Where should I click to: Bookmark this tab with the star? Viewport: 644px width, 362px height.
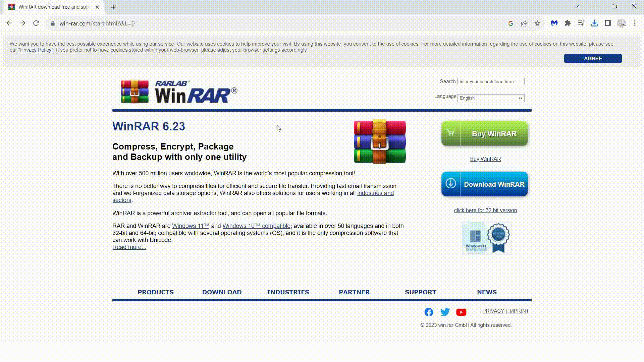click(x=537, y=23)
